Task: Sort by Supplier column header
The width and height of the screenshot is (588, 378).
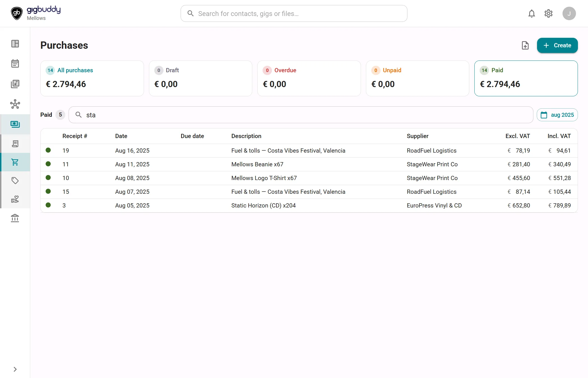Action: click(417, 136)
